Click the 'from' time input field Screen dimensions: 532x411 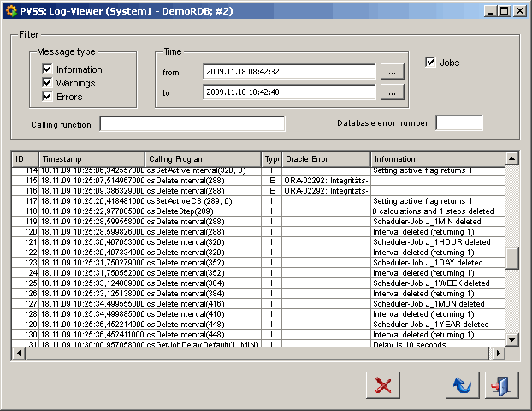[x=289, y=72]
